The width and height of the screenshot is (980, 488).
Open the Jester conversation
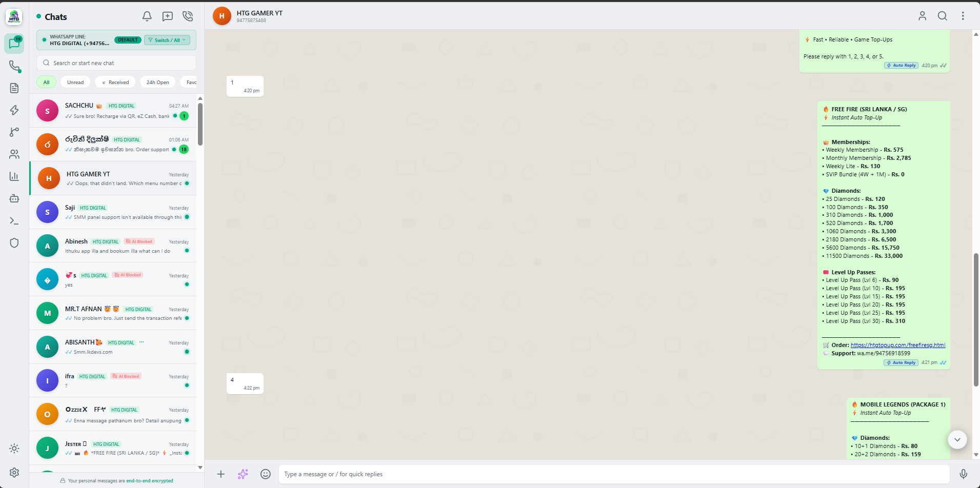[x=113, y=448]
